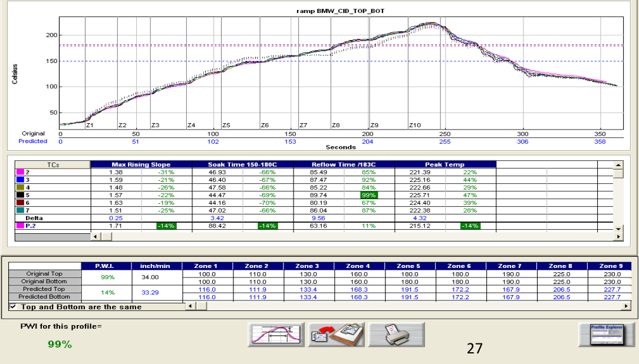Image resolution: width=639 pixels, height=364 pixels.
Task: Select the P.2 soak time value 88.42
Action: point(217,226)
